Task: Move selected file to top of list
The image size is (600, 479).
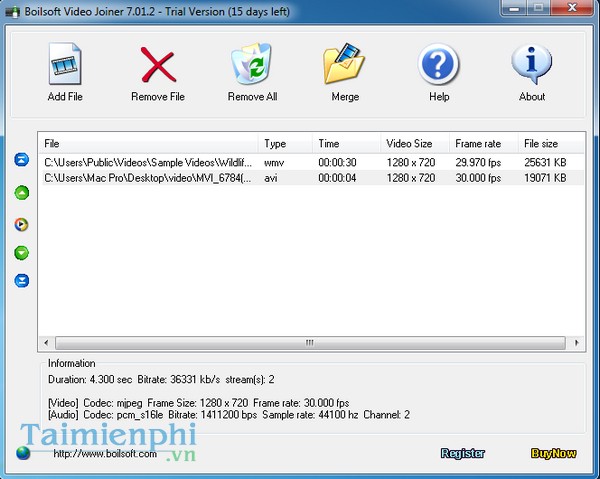Action: pos(21,159)
